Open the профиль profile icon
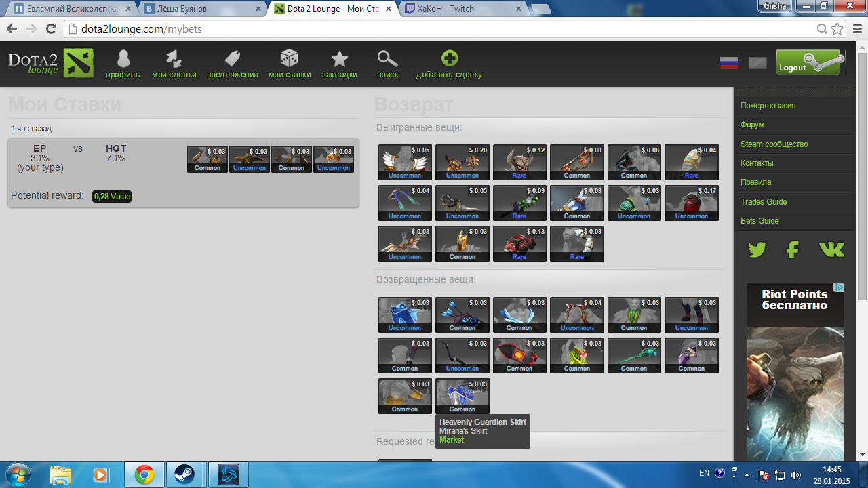The image size is (868, 488). (x=123, y=59)
